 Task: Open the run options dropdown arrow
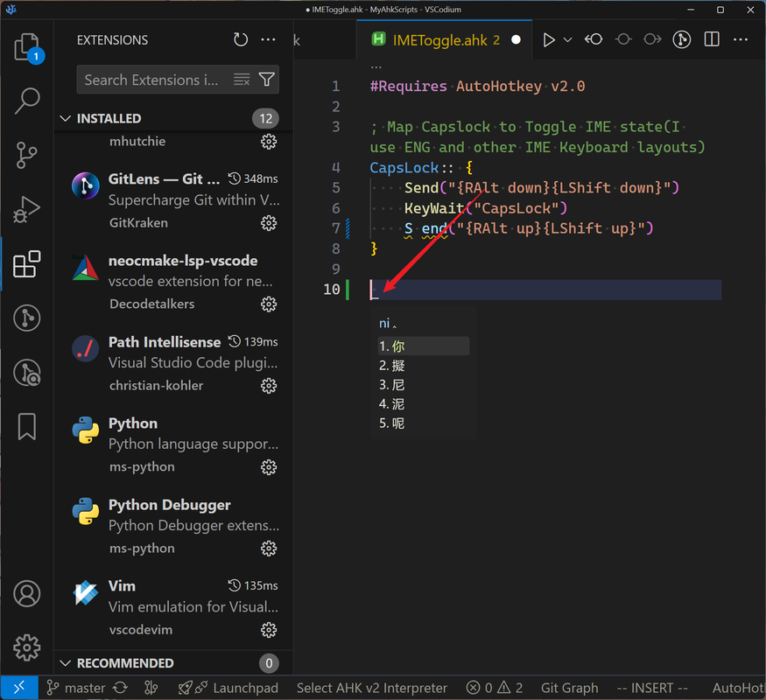567,40
